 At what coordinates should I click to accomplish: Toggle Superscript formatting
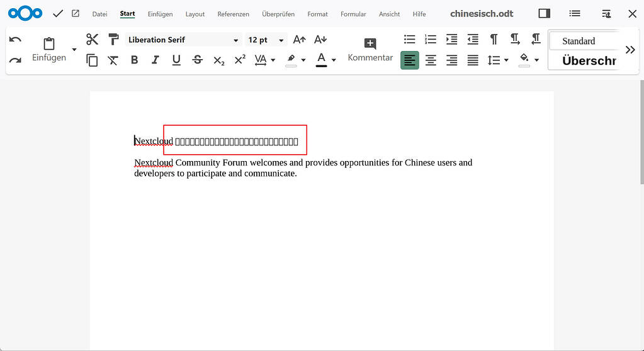[x=240, y=60]
